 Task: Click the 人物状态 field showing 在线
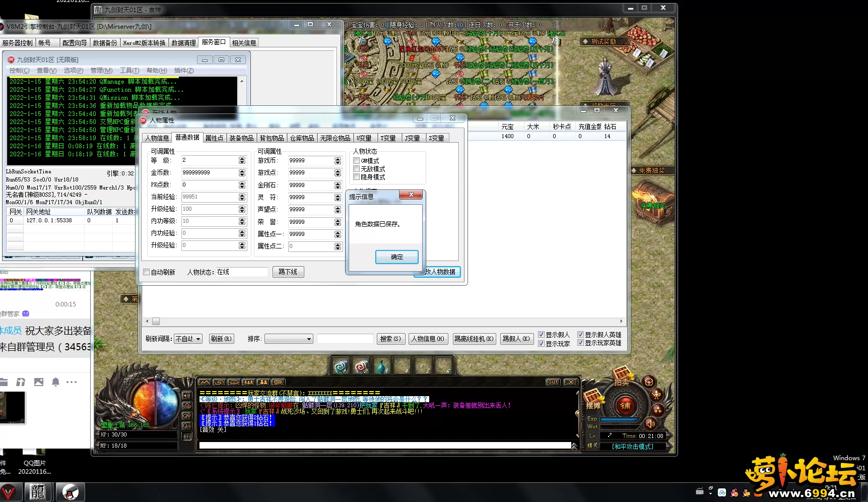point(242,272)
